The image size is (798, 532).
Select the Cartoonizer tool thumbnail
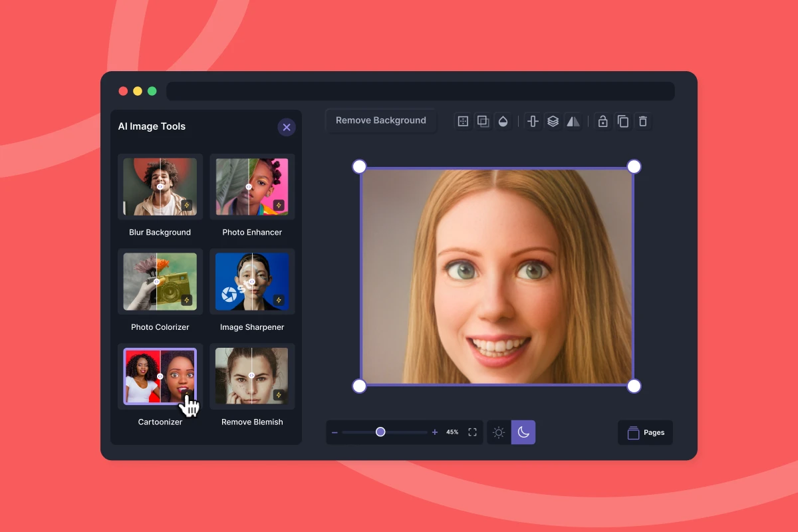(x=160, y=376)
